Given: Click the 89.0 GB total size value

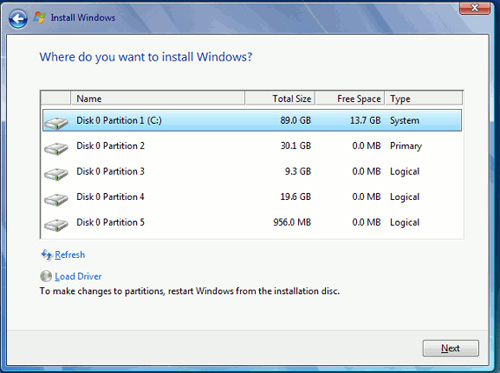Looking at the screenshot, I should pos(295,120).
